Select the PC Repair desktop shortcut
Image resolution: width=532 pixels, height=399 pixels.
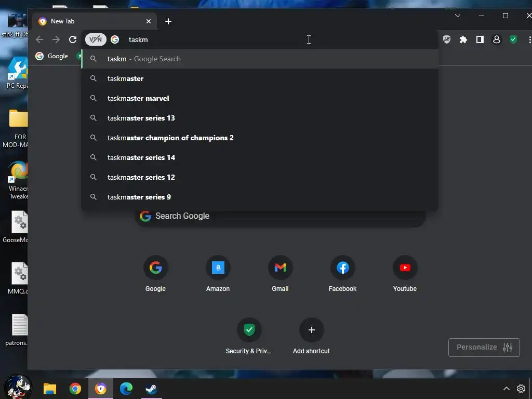click(x=17, y=73)
